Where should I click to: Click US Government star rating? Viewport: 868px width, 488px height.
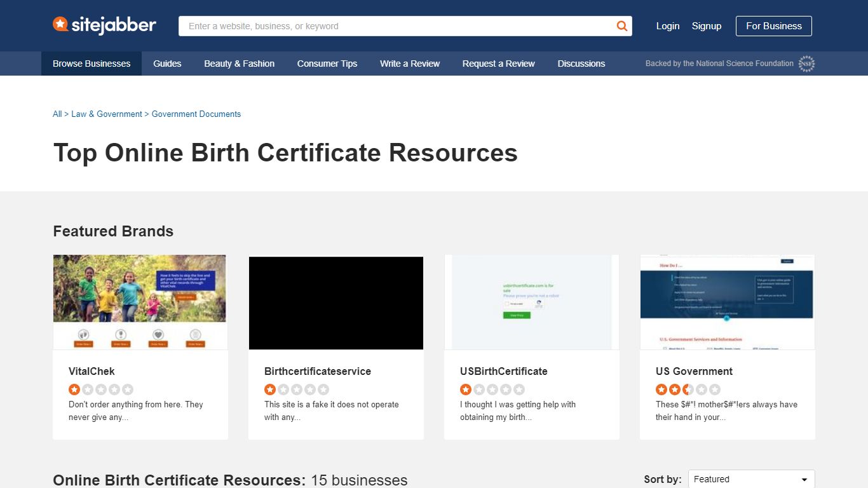(688, 390)
